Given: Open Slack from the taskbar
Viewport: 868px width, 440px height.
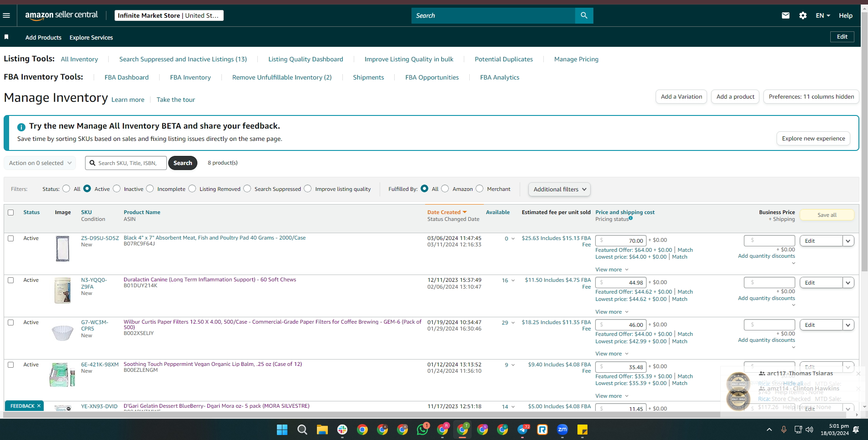Looking at the screenshot, I should coord(342,430).
